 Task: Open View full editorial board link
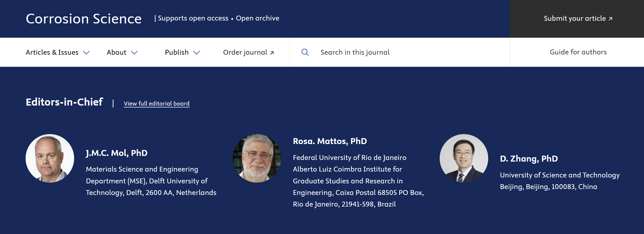pos(157,103)
